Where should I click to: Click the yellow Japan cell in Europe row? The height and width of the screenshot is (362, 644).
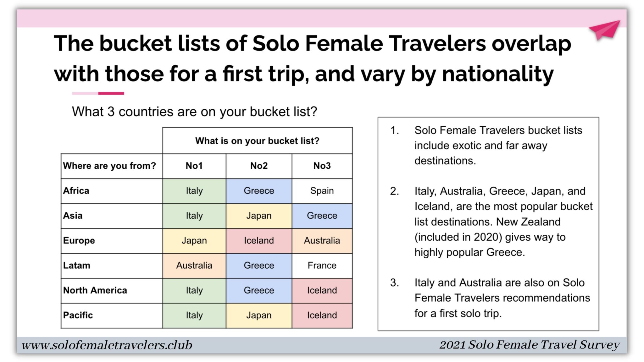[x=194, y=241]
